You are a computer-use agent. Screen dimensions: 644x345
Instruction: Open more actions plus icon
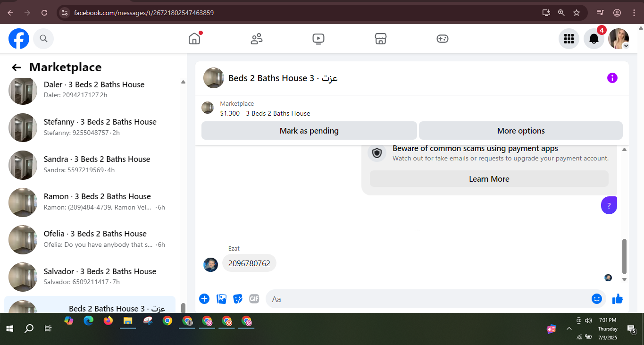point(204,299)
